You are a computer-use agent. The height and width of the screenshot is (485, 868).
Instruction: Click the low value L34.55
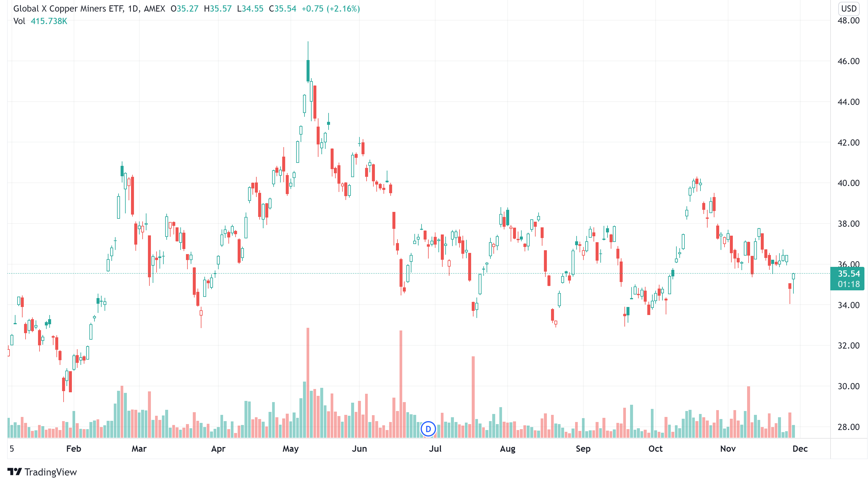point(250,8)
